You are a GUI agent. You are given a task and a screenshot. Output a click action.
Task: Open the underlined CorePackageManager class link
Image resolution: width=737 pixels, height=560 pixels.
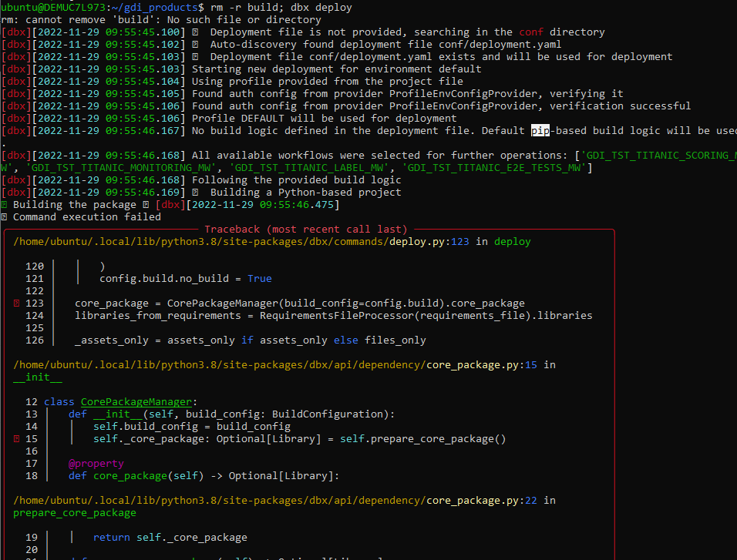pos(136,401)
